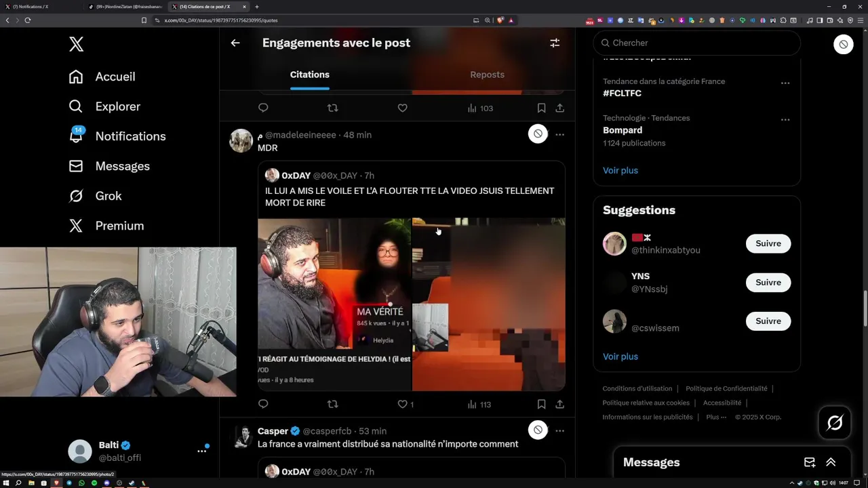Like the MDR post with 1 like
The height and width of the screenshot is (488, 868).
tap(406, 404)
